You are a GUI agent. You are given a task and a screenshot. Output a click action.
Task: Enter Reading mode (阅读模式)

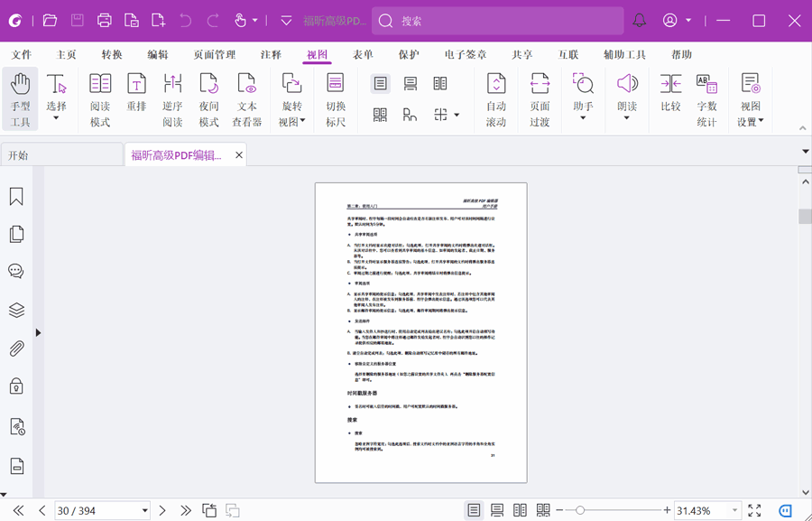(100, 99)
